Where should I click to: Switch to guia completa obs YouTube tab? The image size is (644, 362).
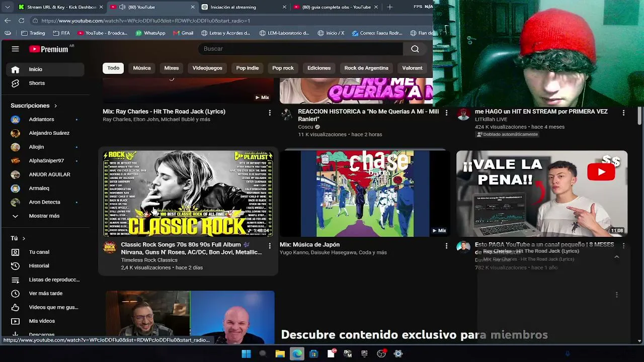336,7
